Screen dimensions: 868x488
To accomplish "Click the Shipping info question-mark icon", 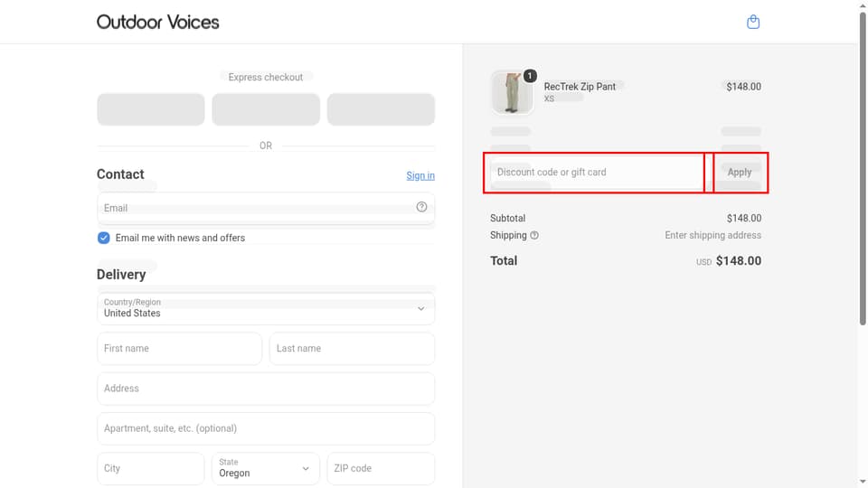I will [534, 235].
